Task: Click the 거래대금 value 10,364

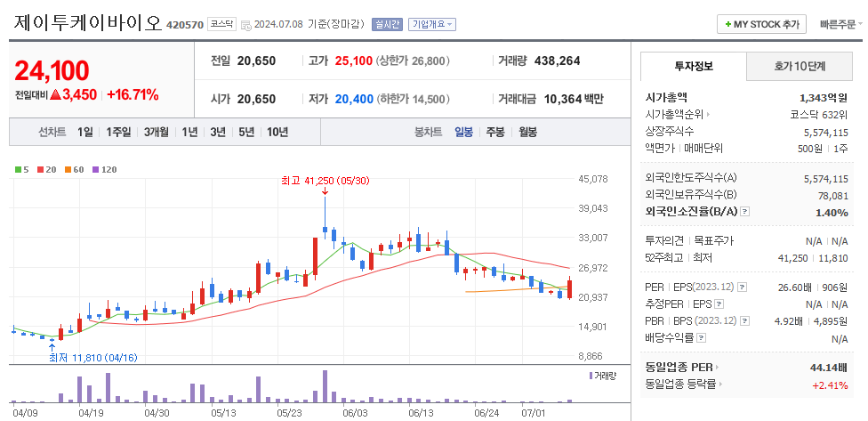Action: pos(563,99)
